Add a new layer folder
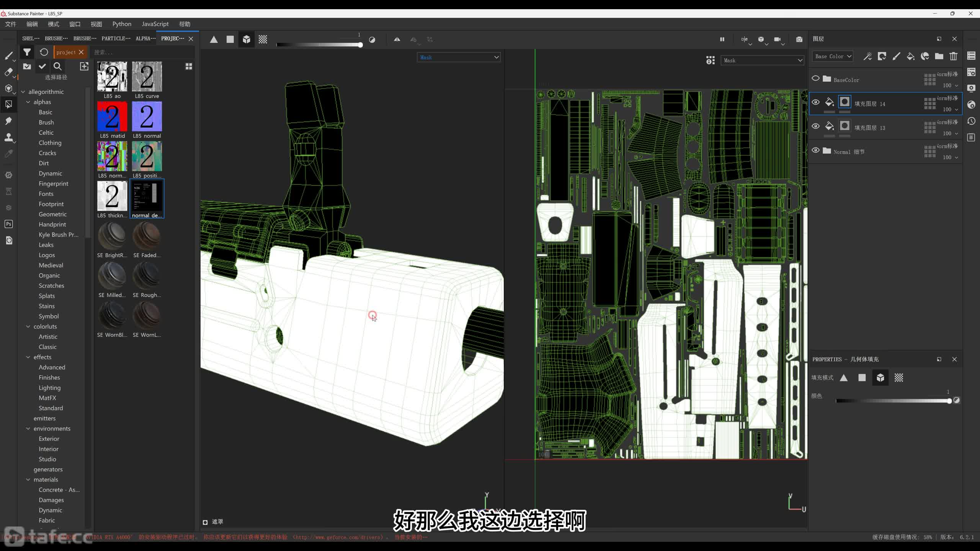The image size is (980, 551). click(939, 57)
